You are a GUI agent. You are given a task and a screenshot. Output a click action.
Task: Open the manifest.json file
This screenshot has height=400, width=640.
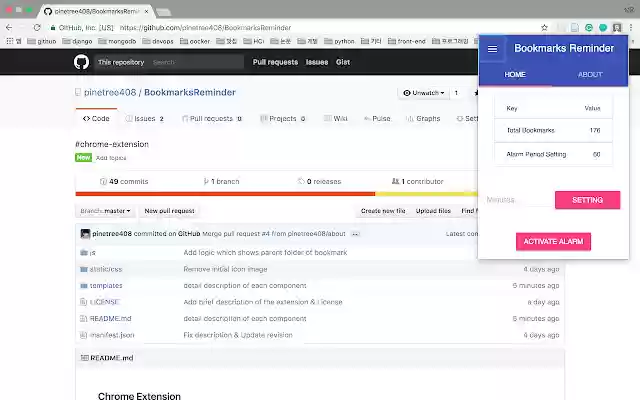112,335
